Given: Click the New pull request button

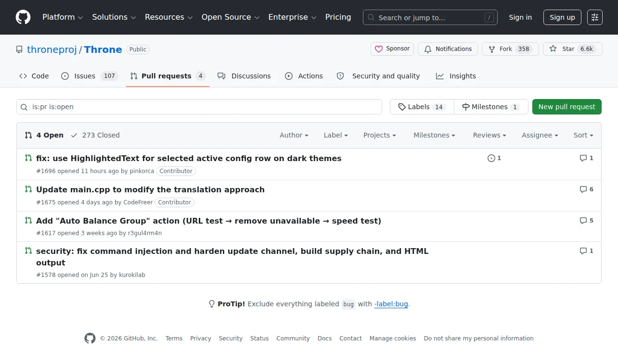Looking at the screenshot, I should click(567, 107).
